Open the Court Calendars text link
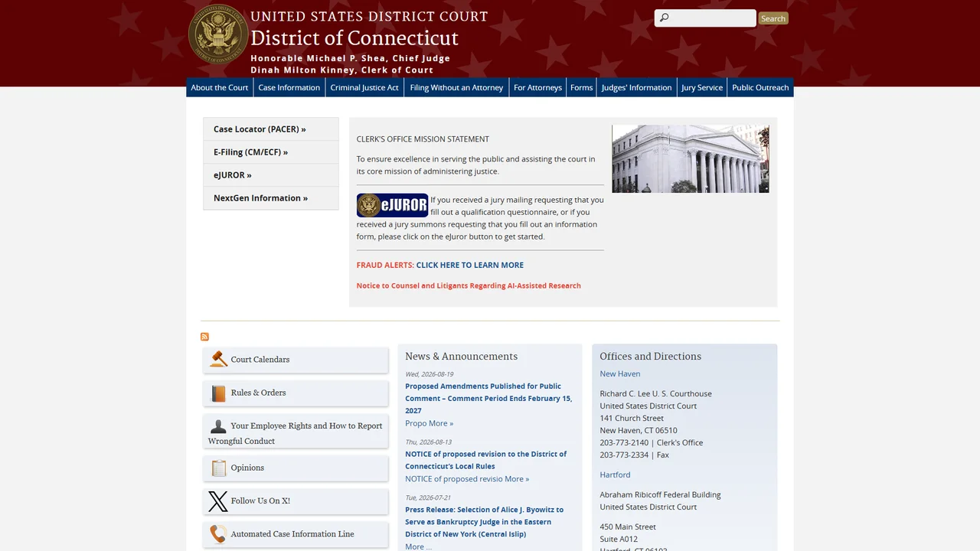The image size is (980, 551). [x=260, y=360]
